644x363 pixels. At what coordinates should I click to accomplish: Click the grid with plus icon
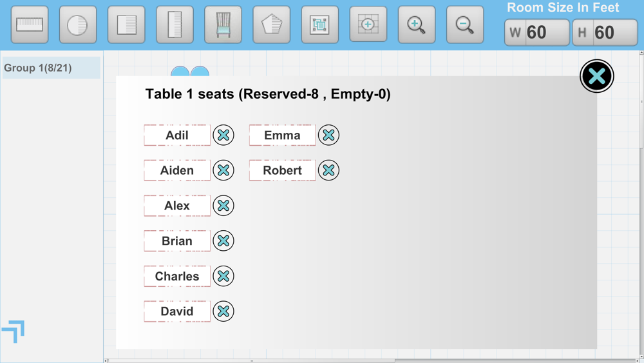(x=368, y=24)
